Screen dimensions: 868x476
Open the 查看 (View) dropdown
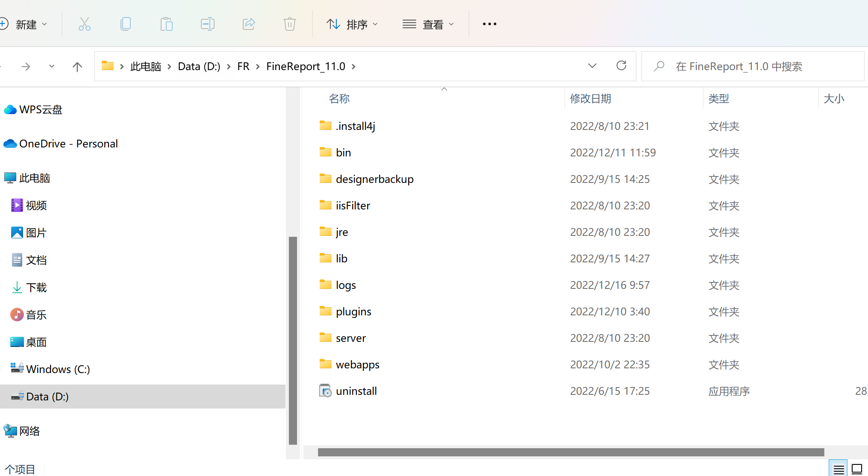(428, 24)
